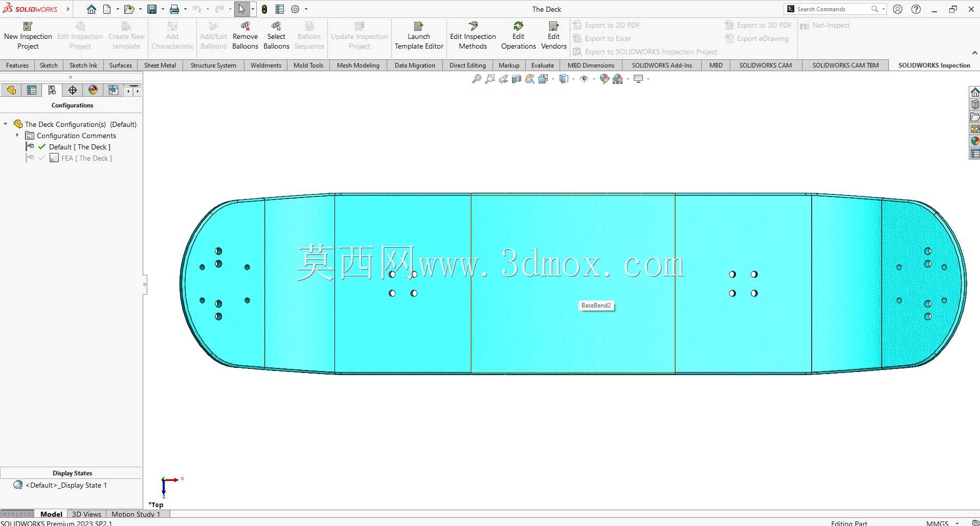The image size is (980, 526).
Task: Click Previous View icon
Action: tap(503, 79)
